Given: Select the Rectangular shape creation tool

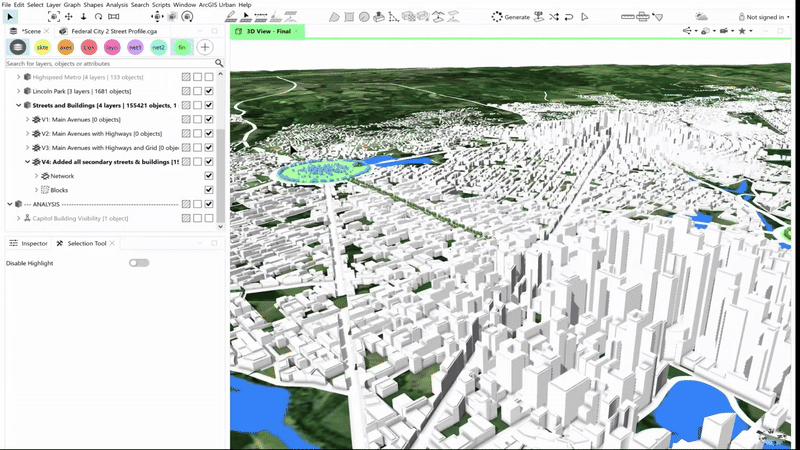Looking at the screenshot, I should point(349,17).
